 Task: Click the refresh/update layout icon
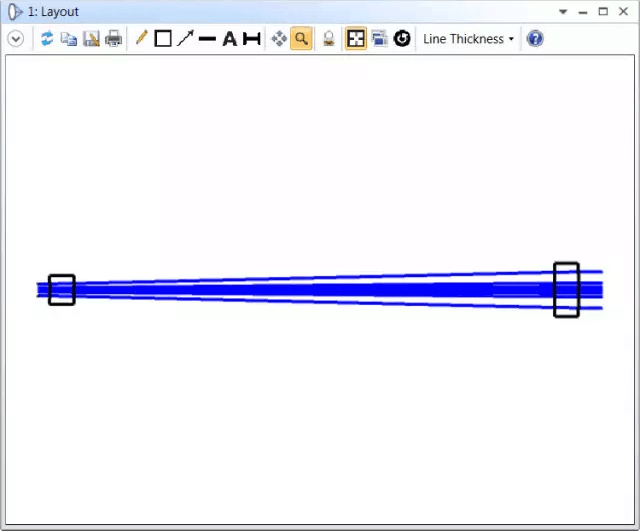(47, 39)
